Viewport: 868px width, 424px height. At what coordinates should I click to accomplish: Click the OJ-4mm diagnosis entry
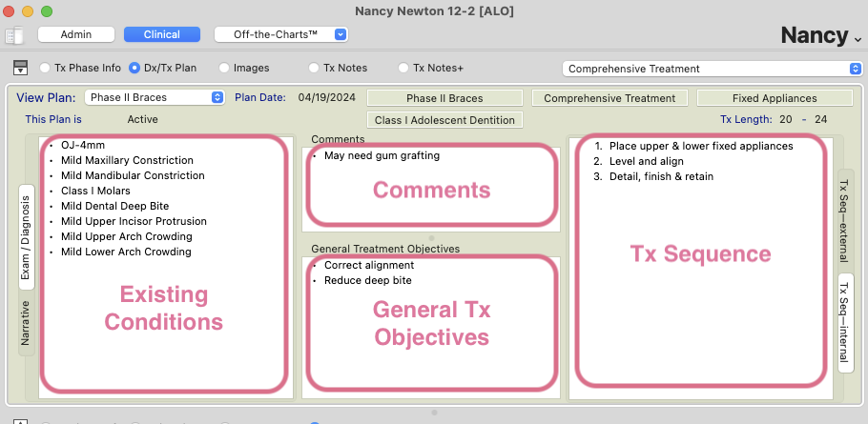(83, 145)
